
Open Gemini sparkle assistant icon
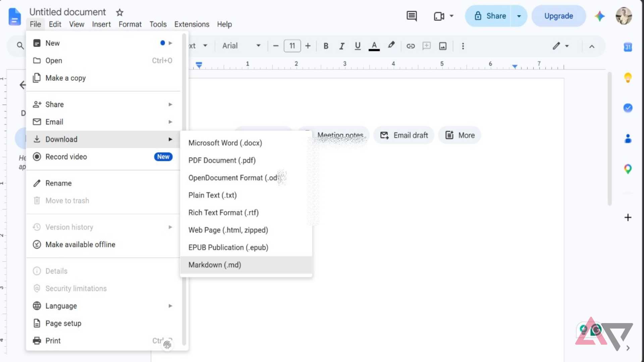click(600, 16)
